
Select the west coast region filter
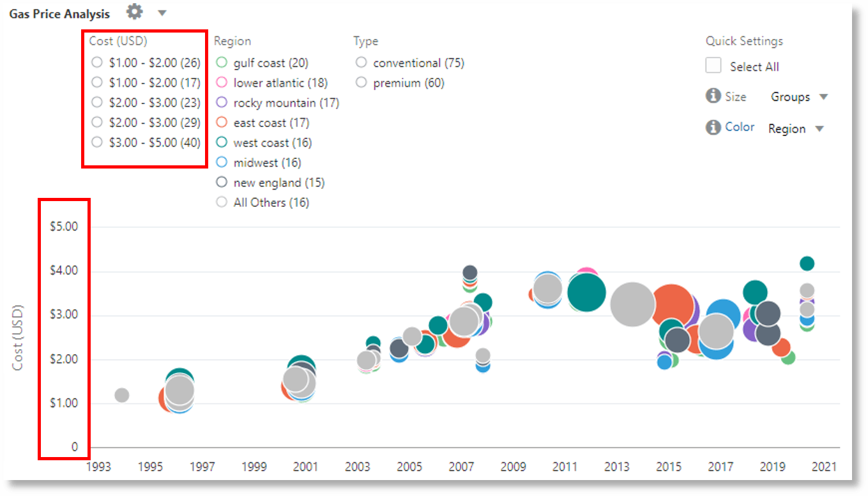click(x=221, y=142)
